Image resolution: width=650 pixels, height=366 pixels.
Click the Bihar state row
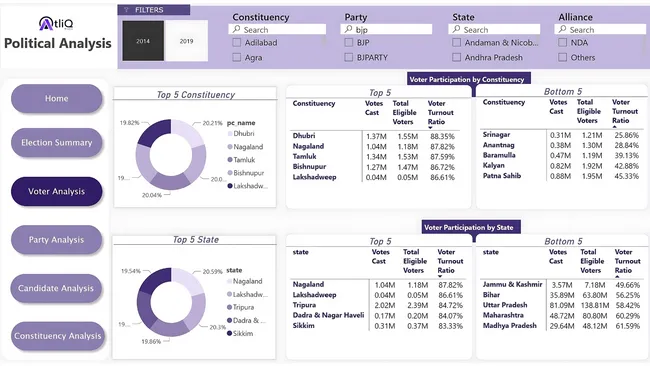pos(561,295)
